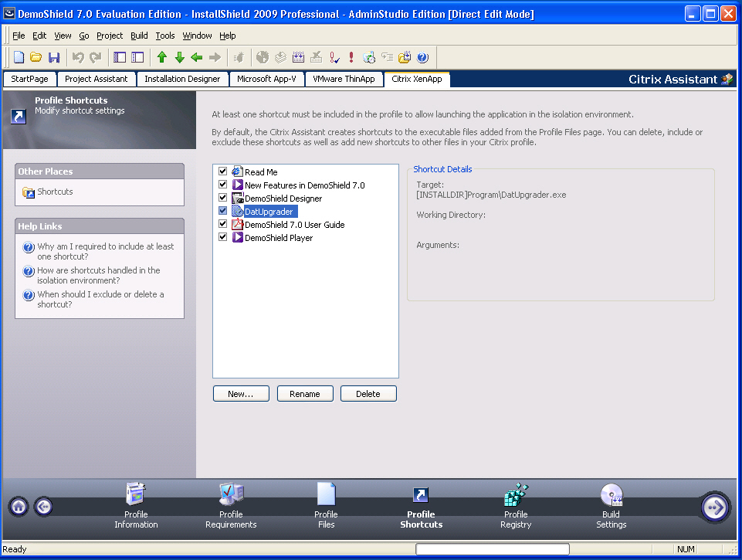The width and height of the screenshot is (742, 560).
Task: Click the New... button
Action: pos(241,394)
